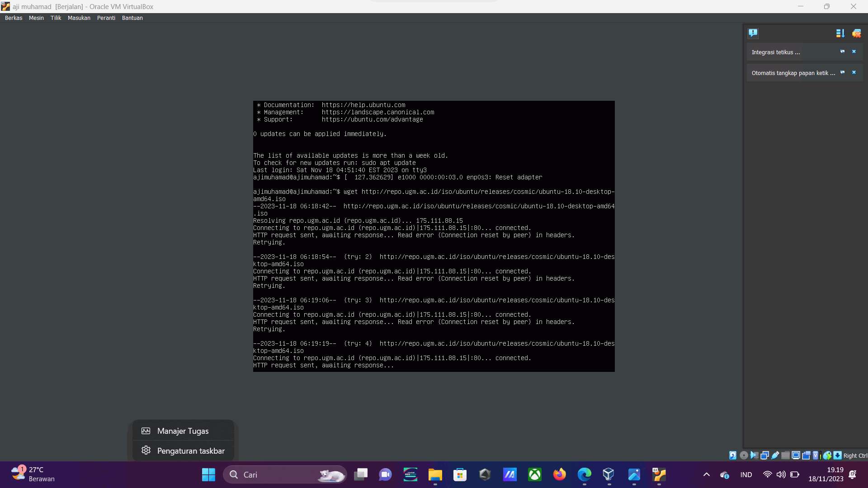Expand the hidden system tray icons chevron

706,474
